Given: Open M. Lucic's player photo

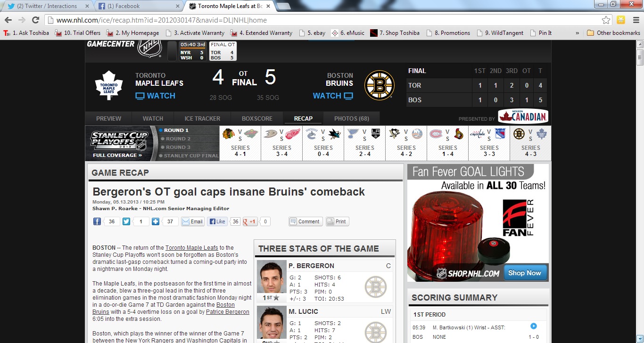Looking at the screenshot, I should [272, 323].
